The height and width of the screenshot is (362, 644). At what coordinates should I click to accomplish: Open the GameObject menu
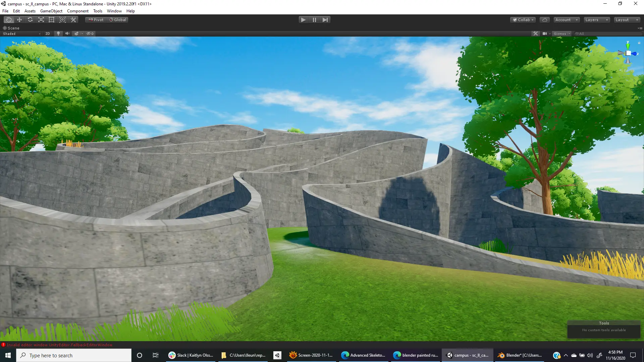51,11
